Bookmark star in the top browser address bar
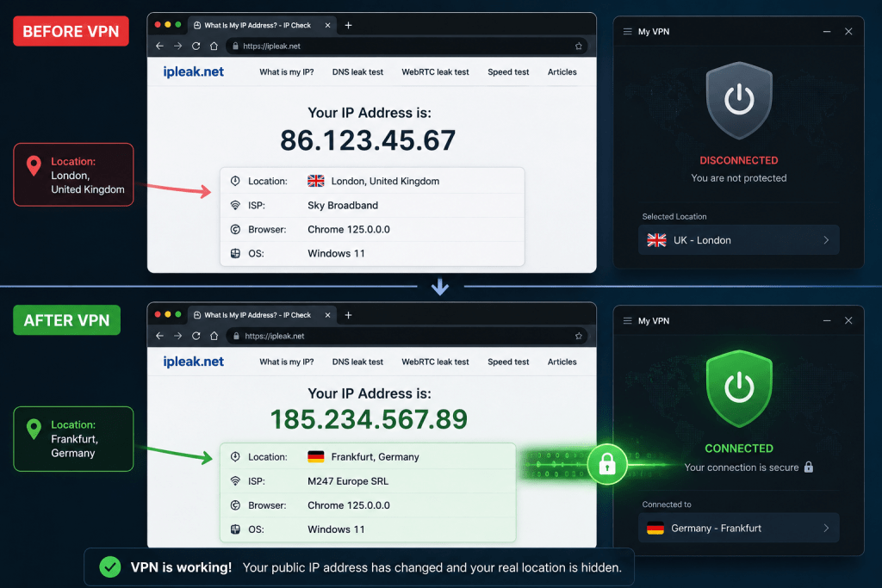The width and height of the screenshot is (882, 588). (x=578, y=46)
